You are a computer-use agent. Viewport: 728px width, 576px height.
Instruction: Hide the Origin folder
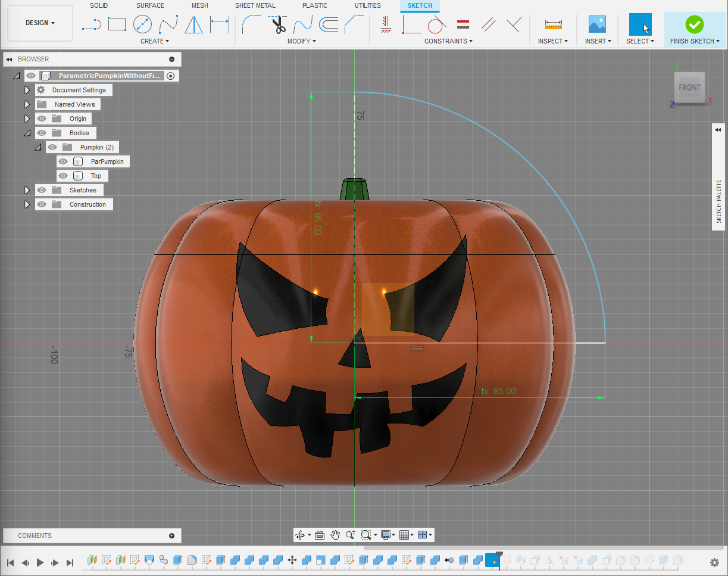click(41, 118)
